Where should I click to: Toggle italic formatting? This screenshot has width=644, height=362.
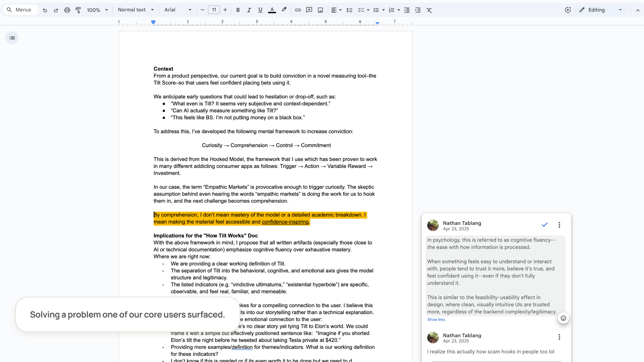click(249, 10)
